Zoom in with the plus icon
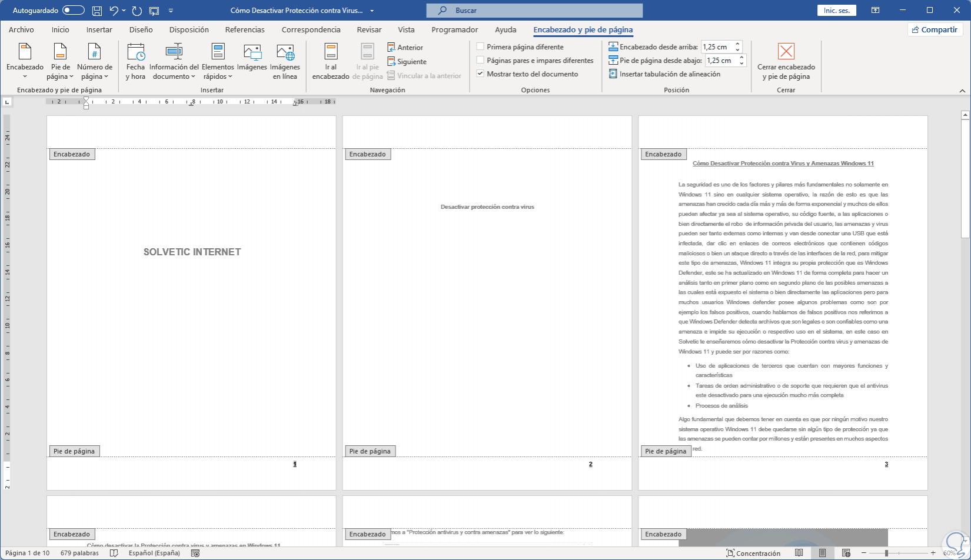 tap(933, 553)
